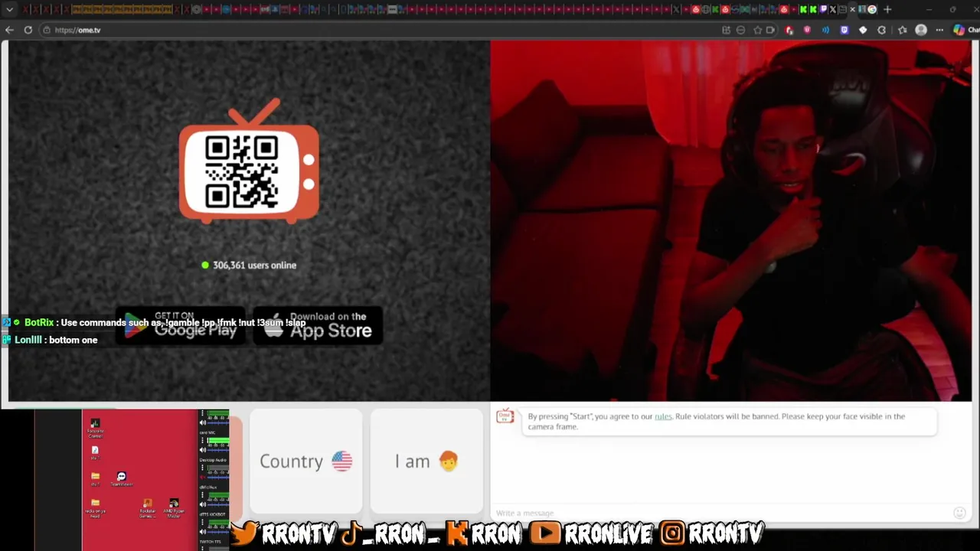Reload the ome.tv page
This screenshot has height=551, width=980.
[28, 30]
